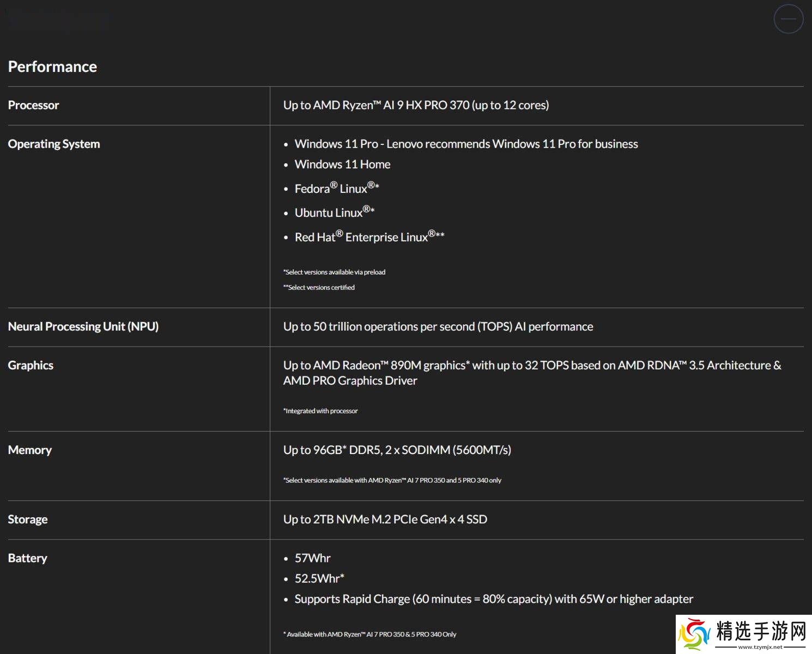Select the Storage row label
Screen dimensions: 812x654
tap(27, 519)
